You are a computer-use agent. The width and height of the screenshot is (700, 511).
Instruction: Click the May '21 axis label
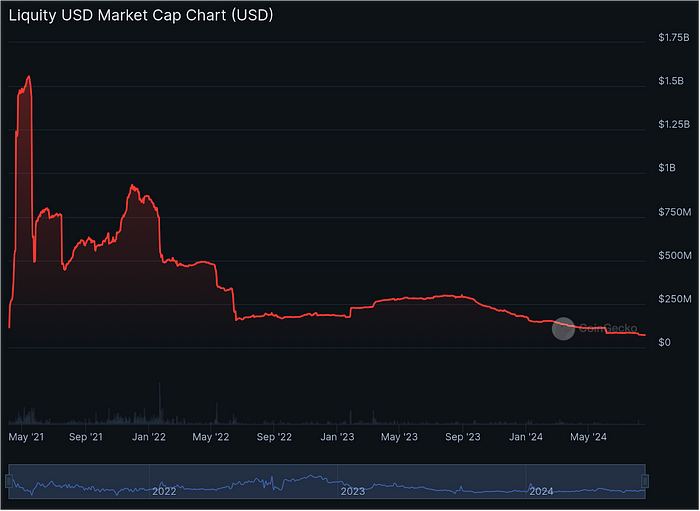26,437
